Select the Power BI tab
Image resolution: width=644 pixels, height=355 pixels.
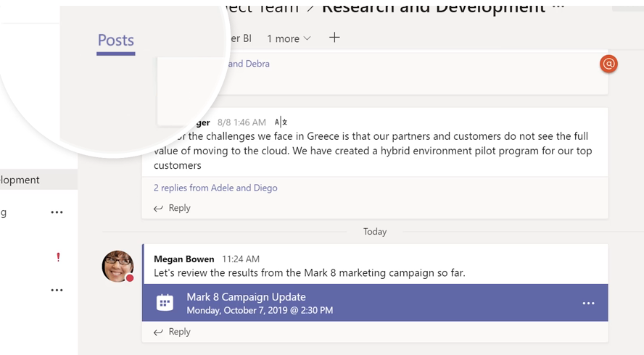tap(241, 38)
